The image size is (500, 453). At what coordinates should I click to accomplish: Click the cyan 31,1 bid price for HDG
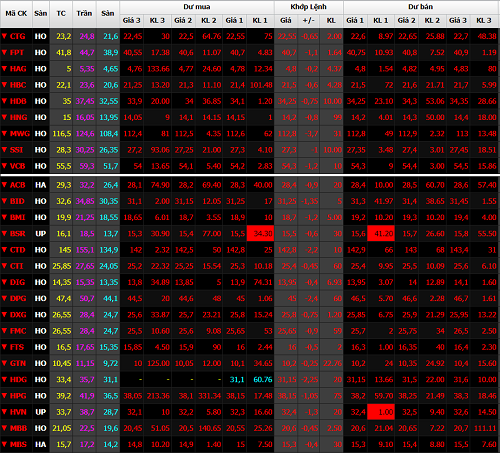[x=237, y=379]
